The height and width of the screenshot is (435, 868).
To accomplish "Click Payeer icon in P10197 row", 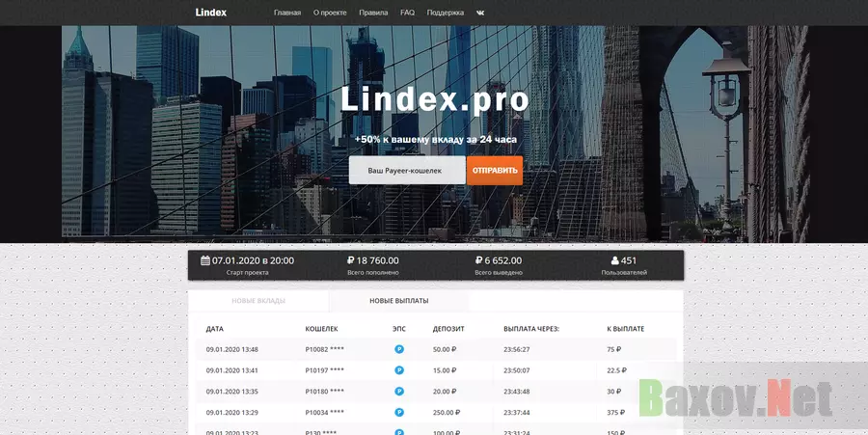I will point(399,370).
